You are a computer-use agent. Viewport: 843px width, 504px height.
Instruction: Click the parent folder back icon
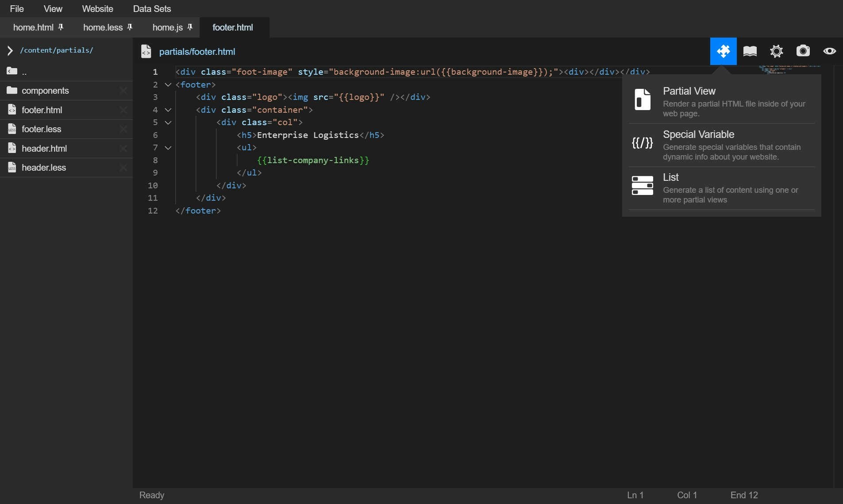12,71
